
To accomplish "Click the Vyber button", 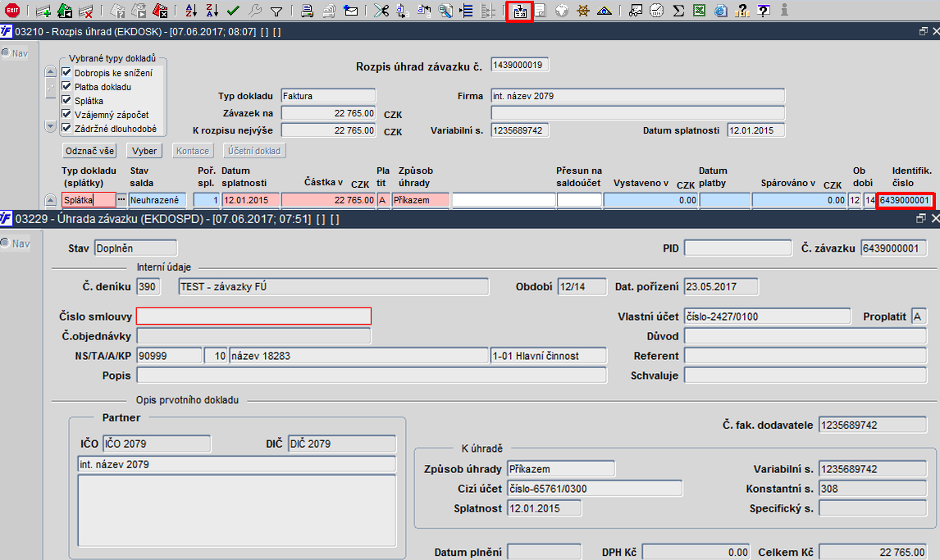I will (144, 151).
